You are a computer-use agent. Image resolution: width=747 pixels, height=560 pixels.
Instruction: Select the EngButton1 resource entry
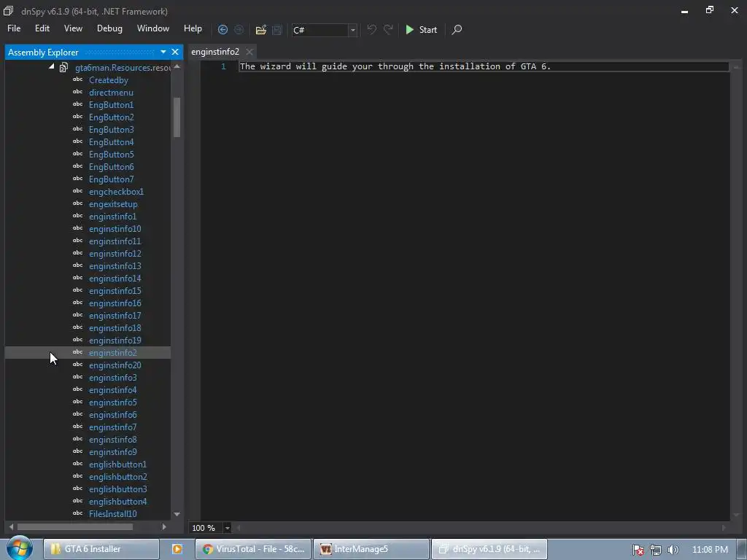pyautogui.click(x=111, y=105)
